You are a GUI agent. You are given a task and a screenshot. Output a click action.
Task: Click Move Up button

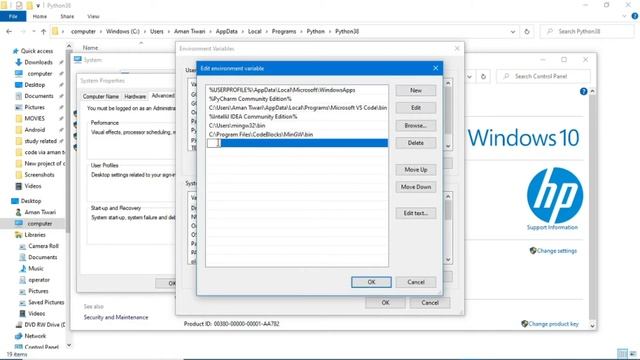[416, 169]
